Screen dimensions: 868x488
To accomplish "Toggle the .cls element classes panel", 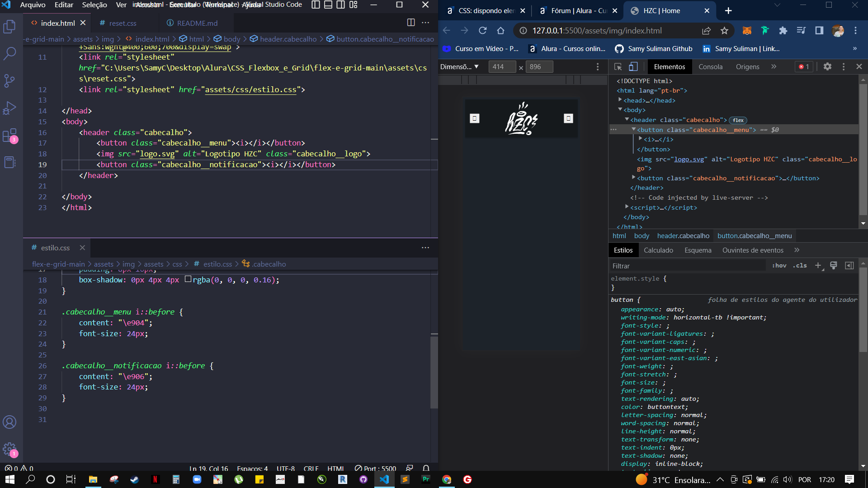I will pyautogui.click(x=800, y=266).
